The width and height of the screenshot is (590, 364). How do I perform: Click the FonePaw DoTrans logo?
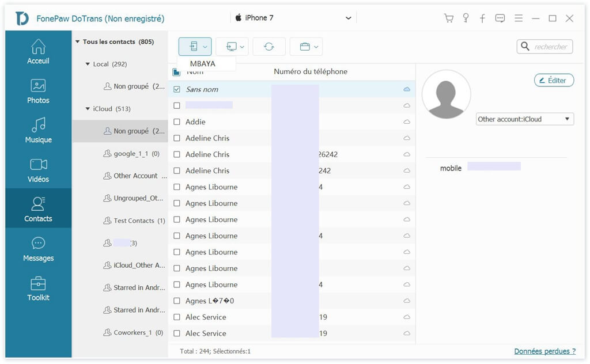click(x=22, y=18)
